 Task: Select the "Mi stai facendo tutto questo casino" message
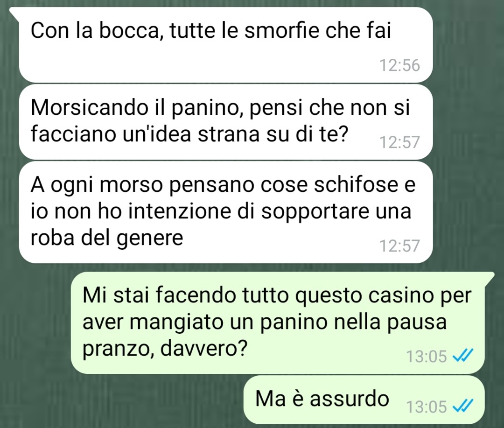277,323
